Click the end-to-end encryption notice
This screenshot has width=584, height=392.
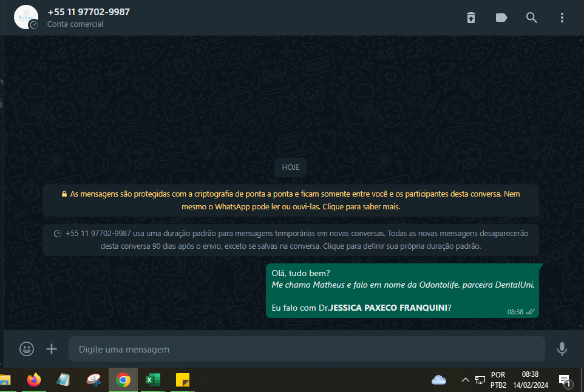pyautogui.click(x=291, y=200)
